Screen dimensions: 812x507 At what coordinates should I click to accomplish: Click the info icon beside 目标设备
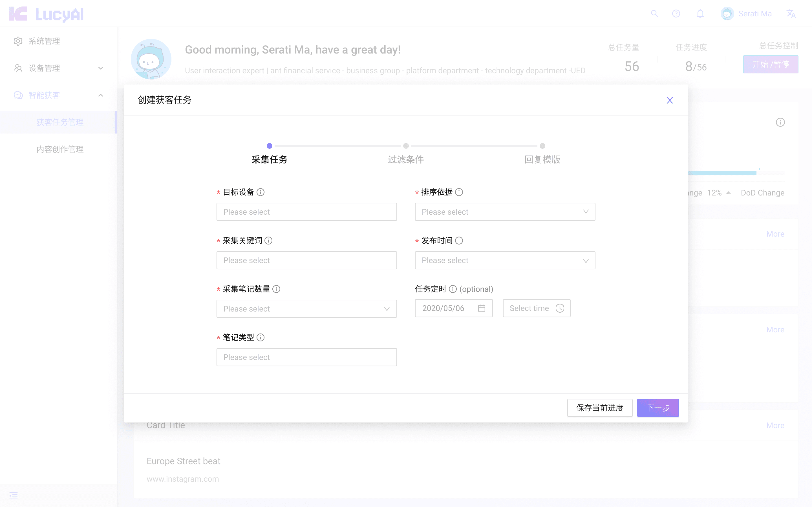pos(261,192)
